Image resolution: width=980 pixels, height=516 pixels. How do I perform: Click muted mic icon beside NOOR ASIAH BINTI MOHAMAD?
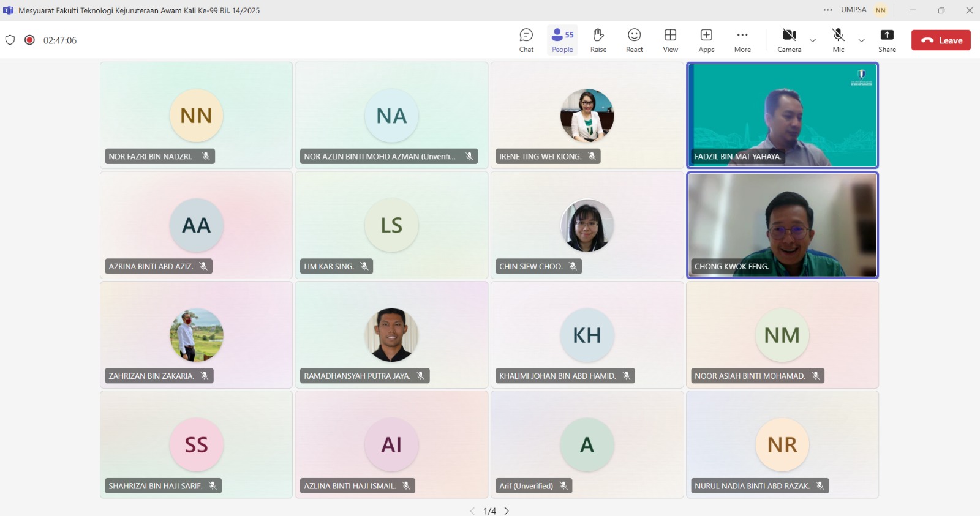coord(815,376)
